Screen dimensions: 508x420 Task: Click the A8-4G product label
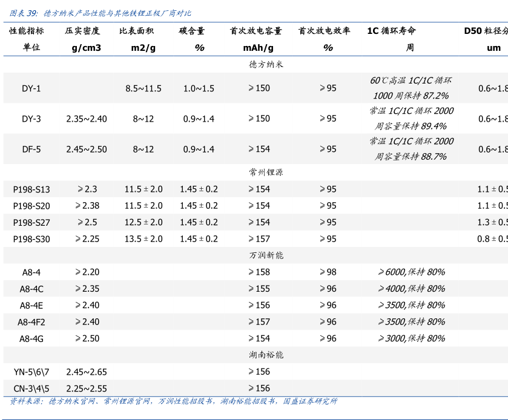point(31,339)
